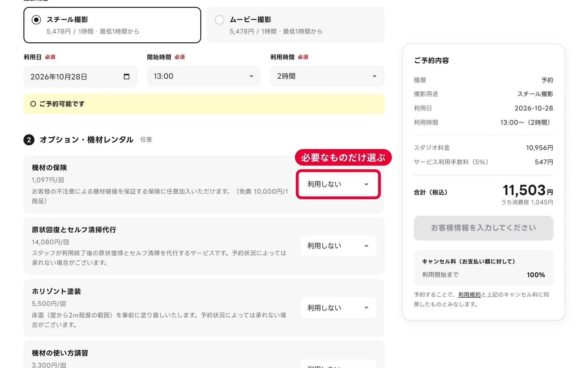Click 機材の使い方講習 heading
588x368 pixels.
click(60, 353)
